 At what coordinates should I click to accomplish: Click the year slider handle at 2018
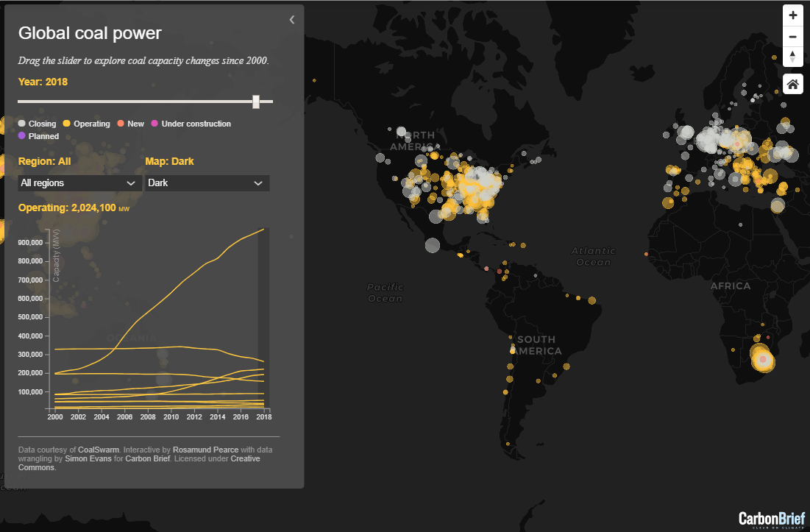[256, 102]
